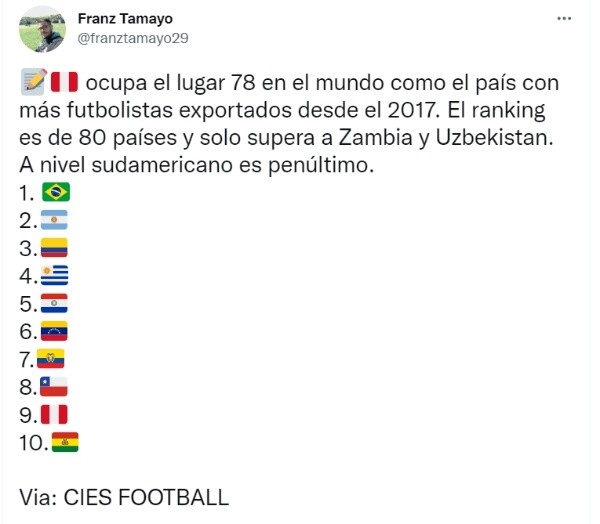Select the Argentina flag at rank 2
Screen dimensions: 600x524
[x=52, y=221]
